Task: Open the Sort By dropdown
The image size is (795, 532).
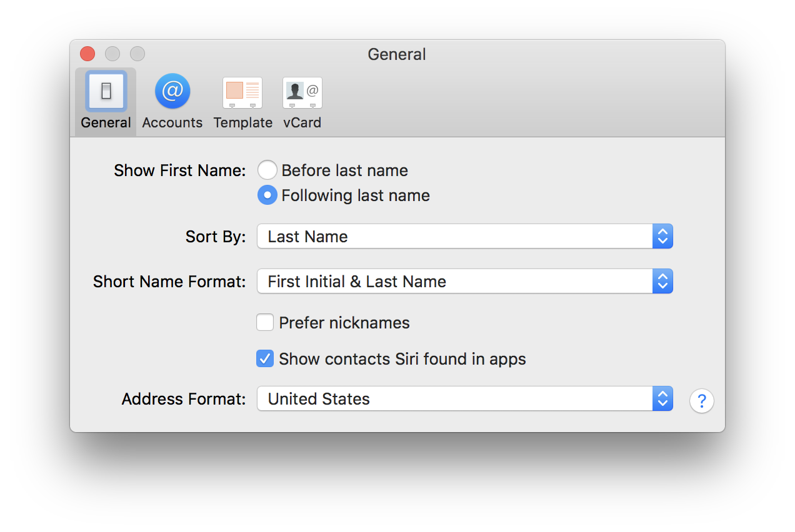Action: coord(465,237)
